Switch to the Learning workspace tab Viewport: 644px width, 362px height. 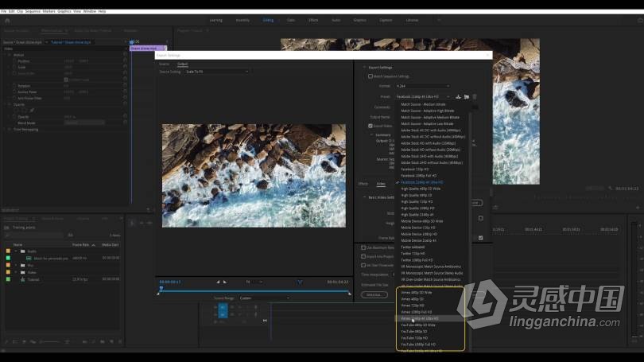point(215,20)
